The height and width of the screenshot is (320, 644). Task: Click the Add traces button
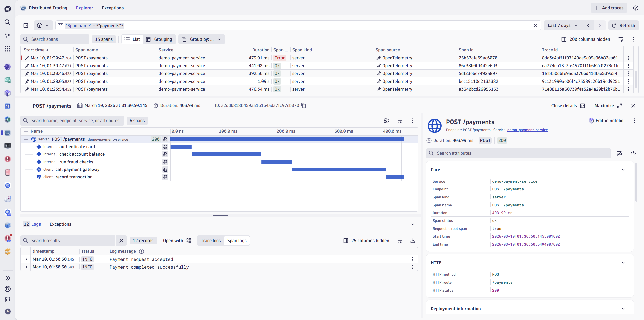point(609,8)
